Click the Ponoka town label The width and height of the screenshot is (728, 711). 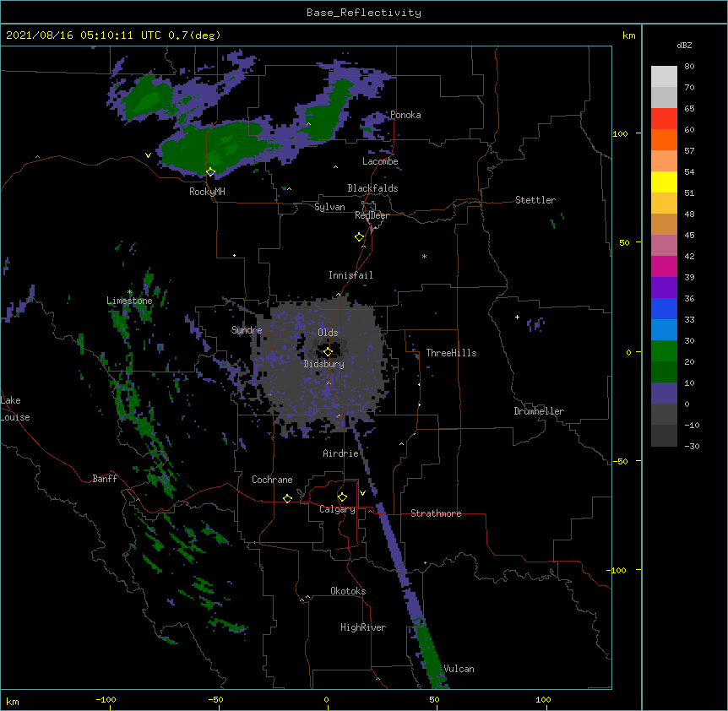[x=405, y=115]
